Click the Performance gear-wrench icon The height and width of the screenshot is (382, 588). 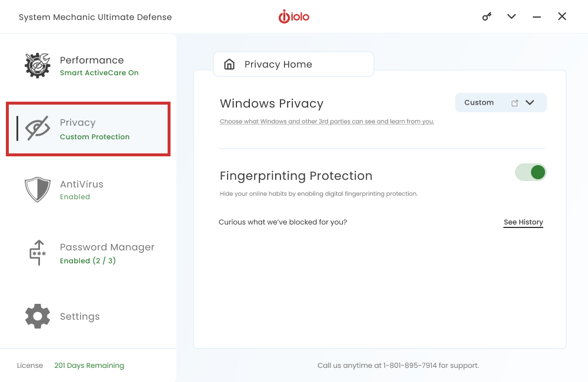pos(38,65)
